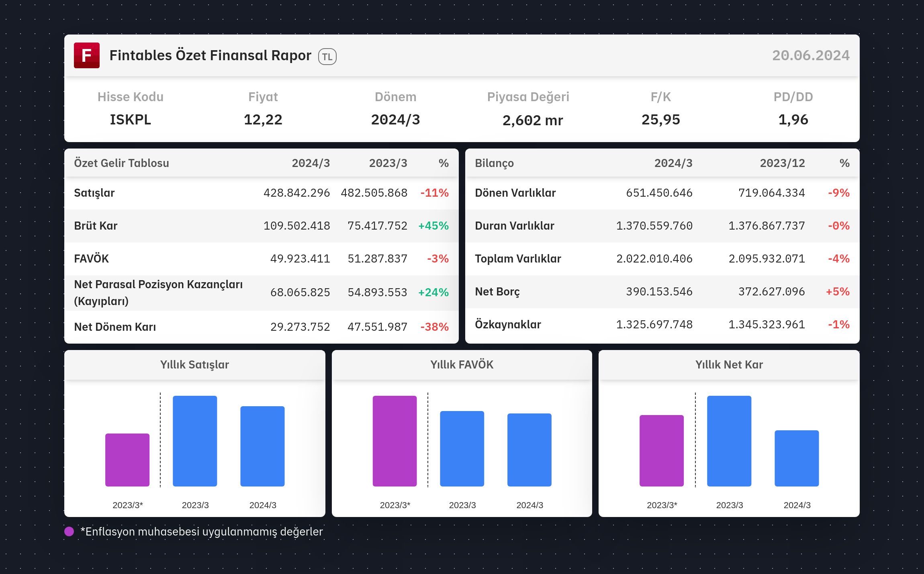Click the 2024/3 bar in Yıllık Net Kar
This screenshot has height=574, width=924.
797,458
